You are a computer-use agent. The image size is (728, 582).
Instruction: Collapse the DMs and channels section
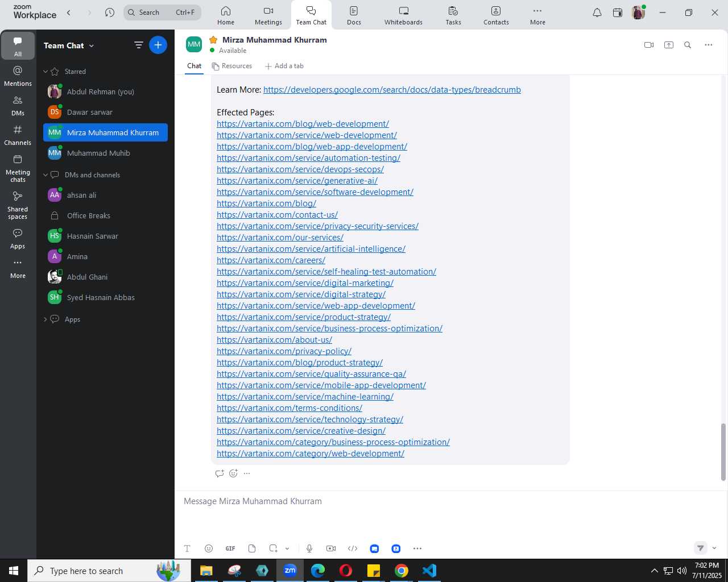point(45,175)
